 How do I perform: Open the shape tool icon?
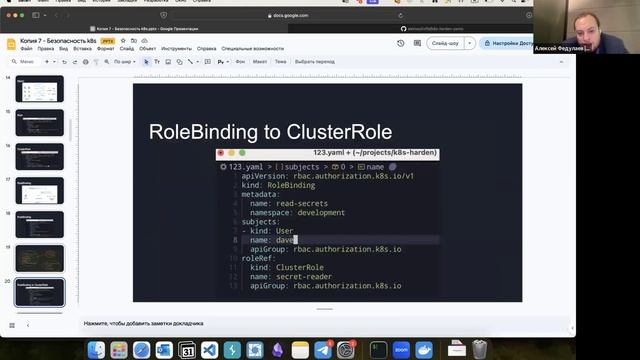click(180, 62)
